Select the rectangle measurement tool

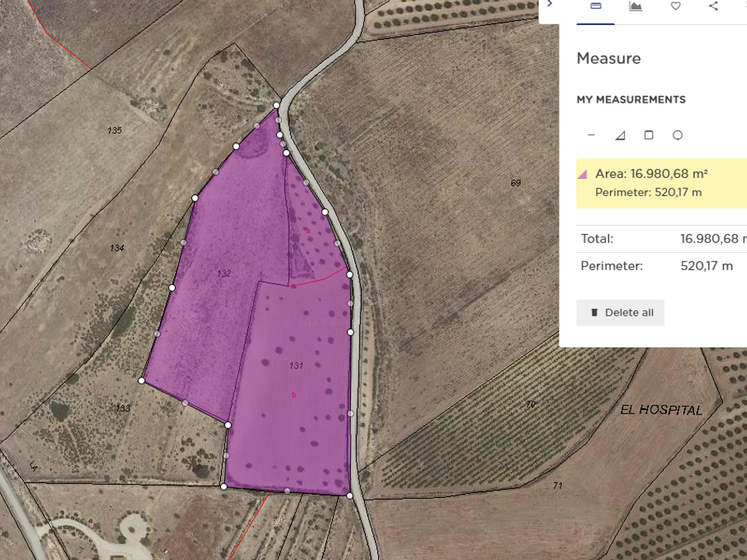pos(648,135)
